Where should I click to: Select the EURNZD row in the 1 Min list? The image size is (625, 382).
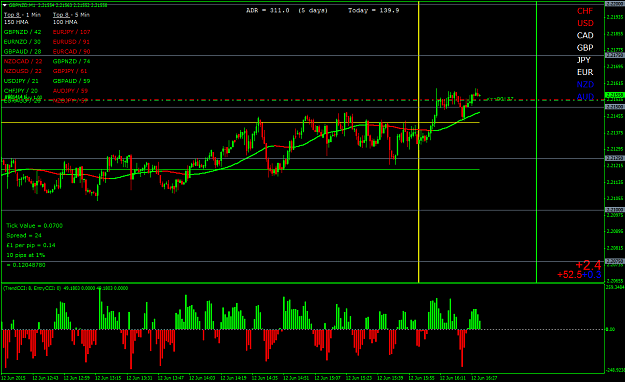[x=22, y=41]
